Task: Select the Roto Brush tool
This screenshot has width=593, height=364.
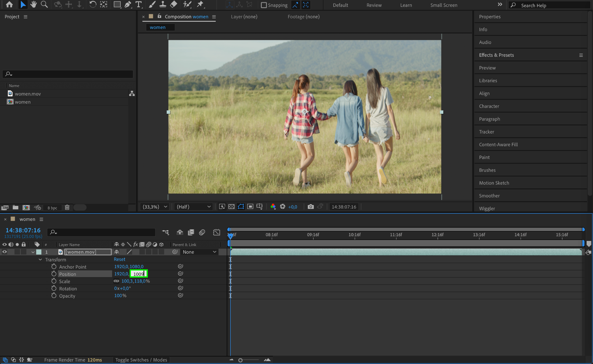Action: pyautogui.click(x=187, y=4)
